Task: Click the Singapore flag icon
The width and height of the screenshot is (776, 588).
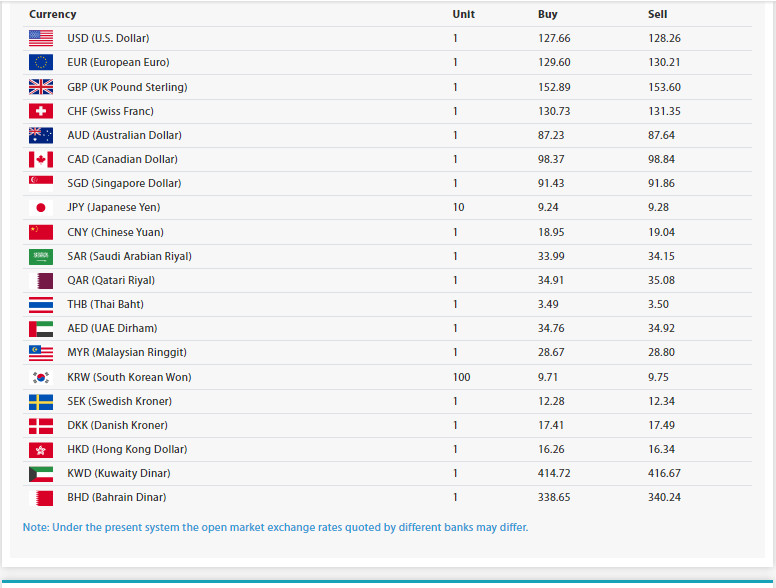Action: coord(41,183)
